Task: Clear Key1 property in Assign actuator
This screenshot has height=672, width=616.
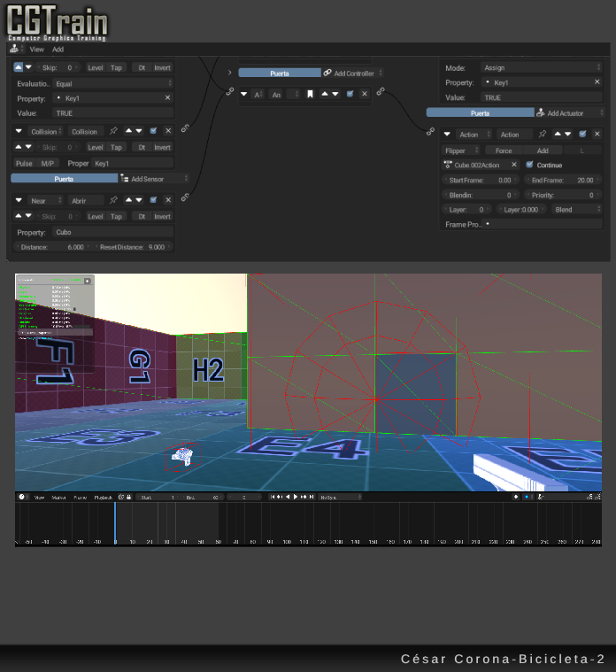Action: click(597, 82)
